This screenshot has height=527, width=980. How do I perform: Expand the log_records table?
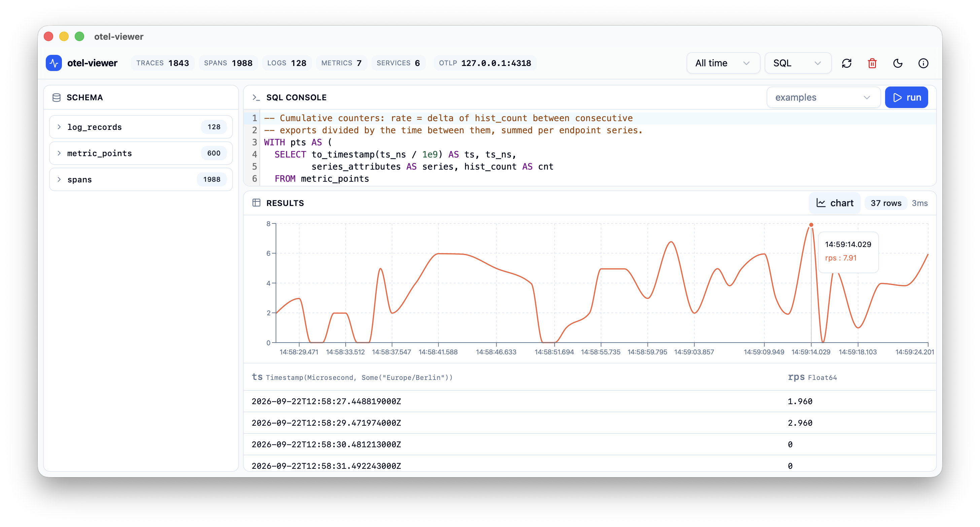[x=141, y=127]
